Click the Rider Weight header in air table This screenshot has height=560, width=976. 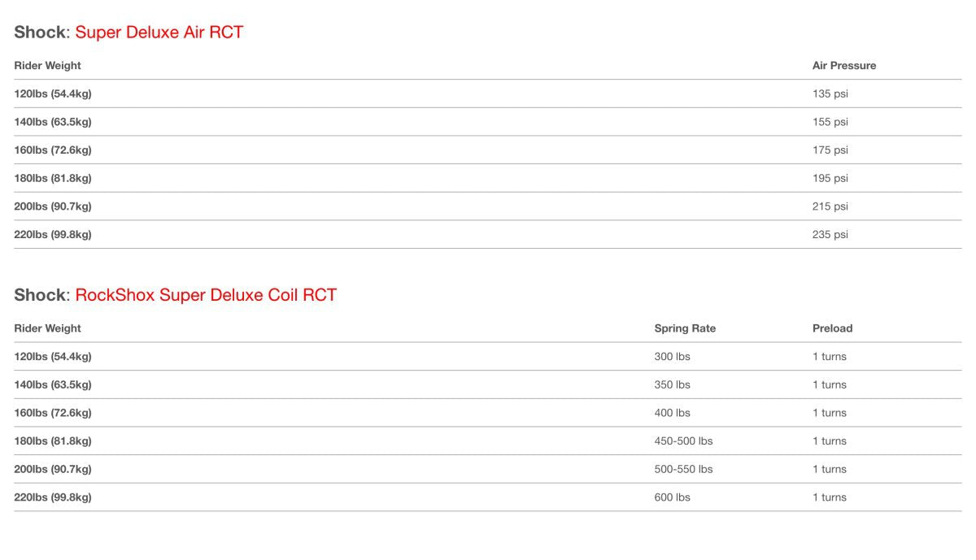(48, 65)
